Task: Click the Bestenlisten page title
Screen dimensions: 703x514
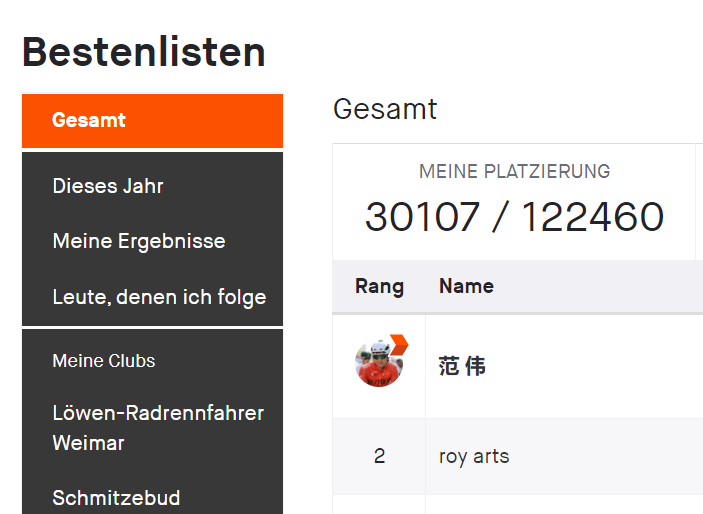Action: point(143,52)
